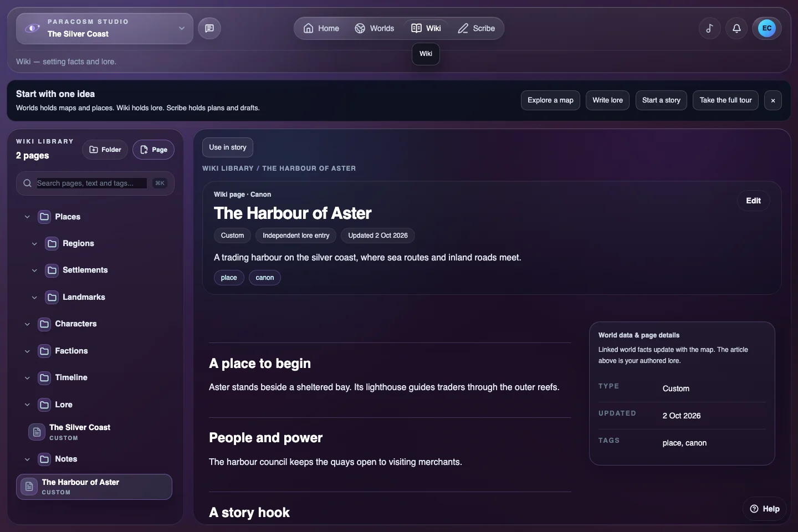Dismiss the Start with one idea banner
This screenshot has width=798, height=532.
click(773, 100)
